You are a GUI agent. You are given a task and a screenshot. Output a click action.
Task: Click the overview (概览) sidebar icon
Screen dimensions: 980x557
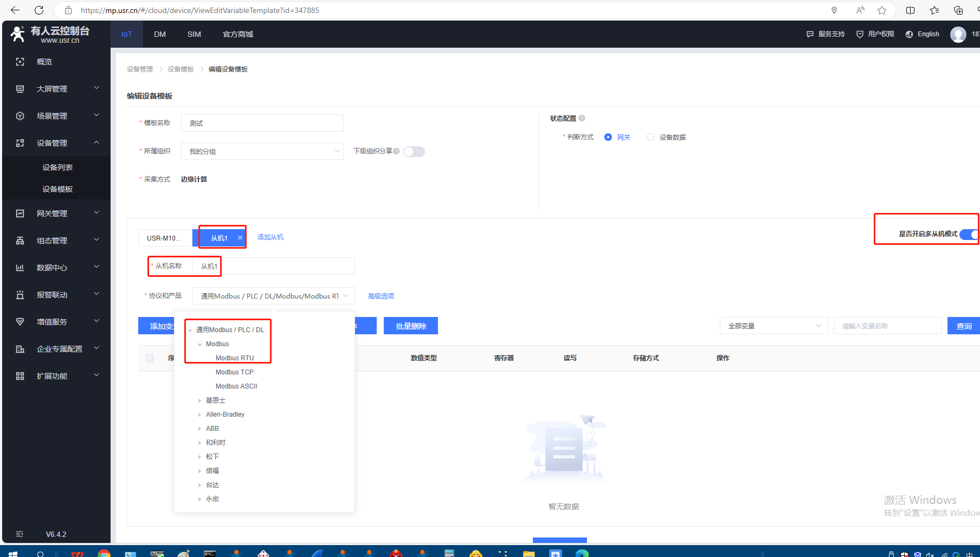[20, 62]
